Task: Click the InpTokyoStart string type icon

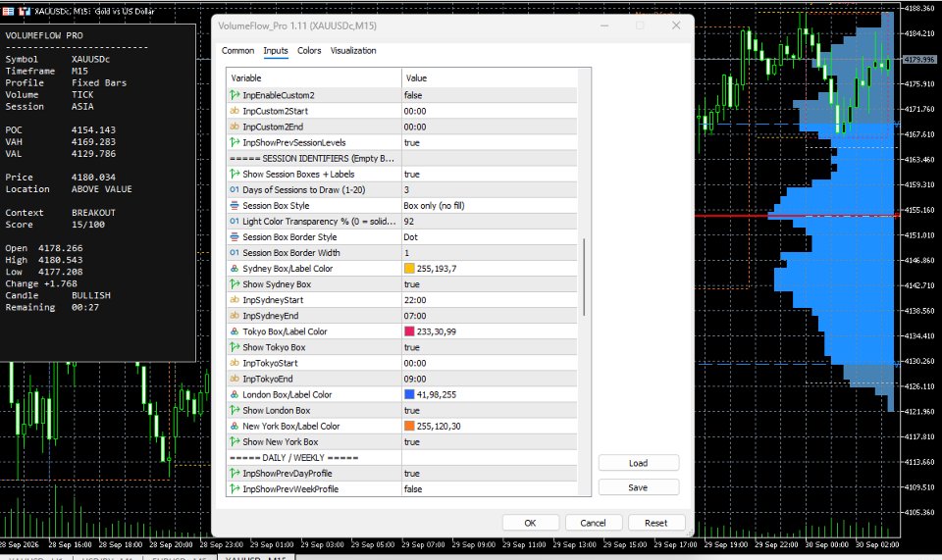Action: (x=235, y=363)
